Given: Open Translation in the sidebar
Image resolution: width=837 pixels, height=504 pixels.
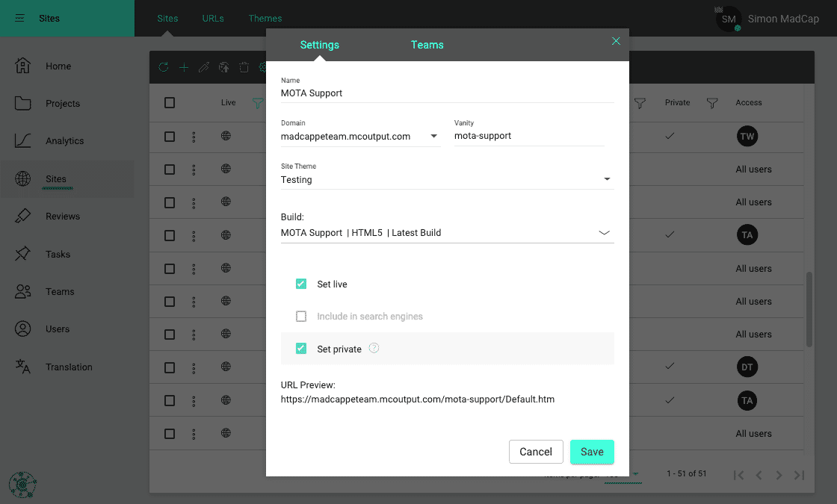Looking at the screenshot, I should 69,367.
